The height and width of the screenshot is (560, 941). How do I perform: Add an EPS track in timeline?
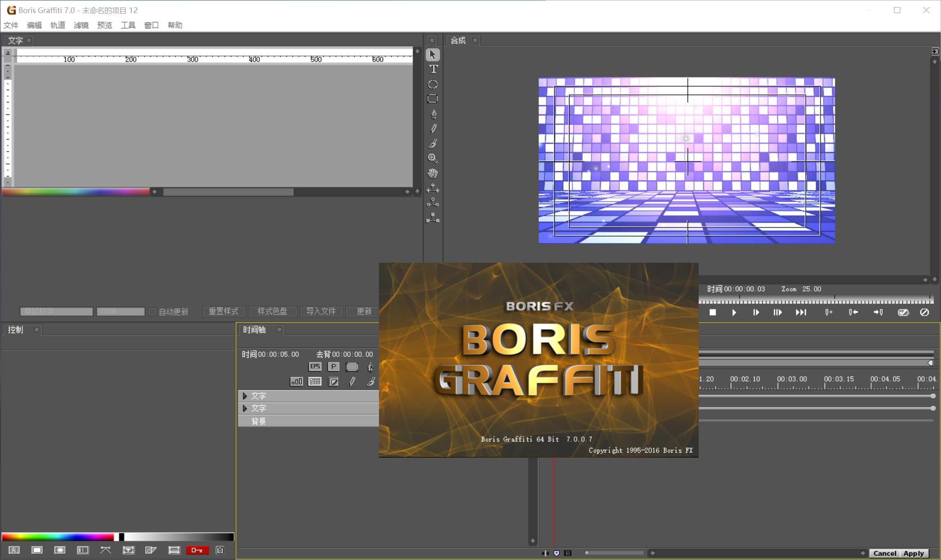[315, 366]
